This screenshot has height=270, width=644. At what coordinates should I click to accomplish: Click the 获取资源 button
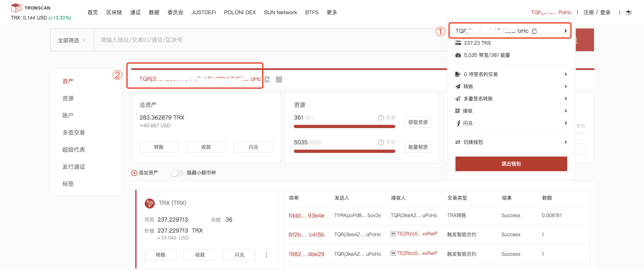(418, 122)
